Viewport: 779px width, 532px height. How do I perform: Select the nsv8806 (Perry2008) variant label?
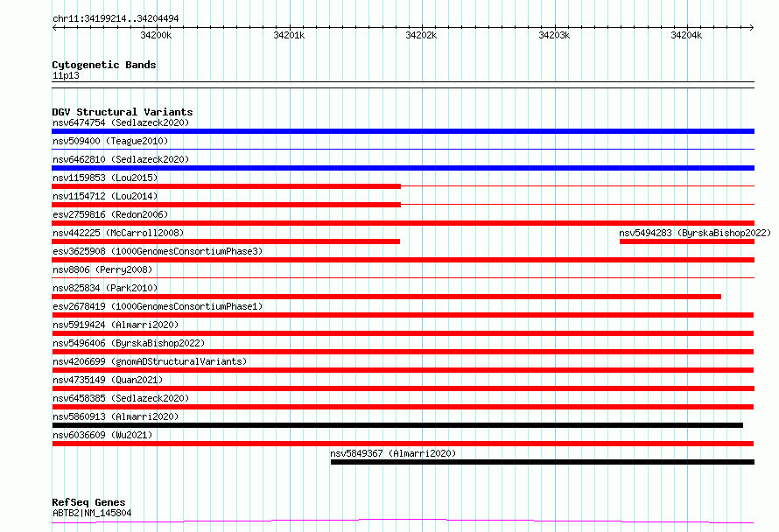(102, 269)
